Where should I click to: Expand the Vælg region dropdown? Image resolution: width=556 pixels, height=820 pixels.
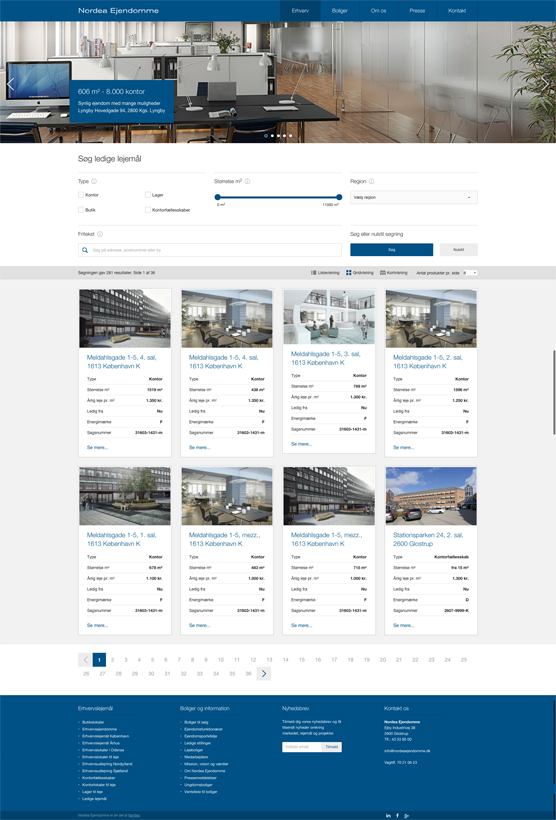[x=414, y=197]
